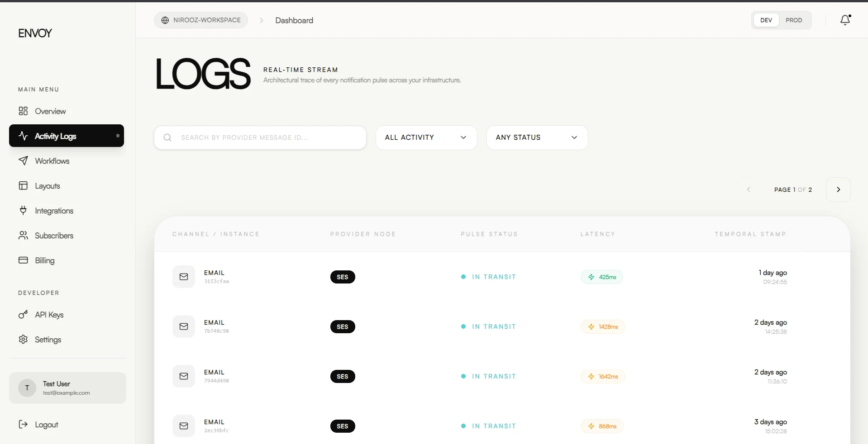Click lightning icon in 1642ms latency badge

(x=591, y=376)
